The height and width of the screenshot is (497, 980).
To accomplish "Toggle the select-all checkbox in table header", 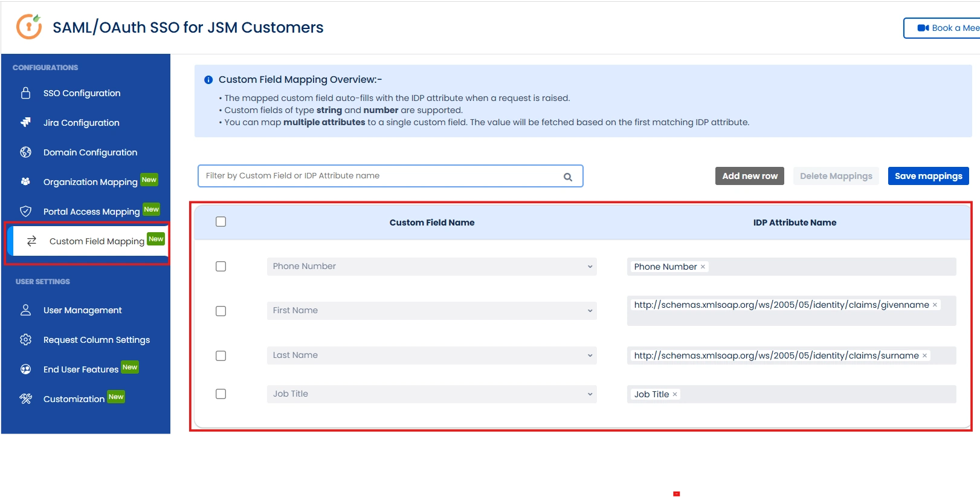I will pyautogui.click(x=221, y=222).
